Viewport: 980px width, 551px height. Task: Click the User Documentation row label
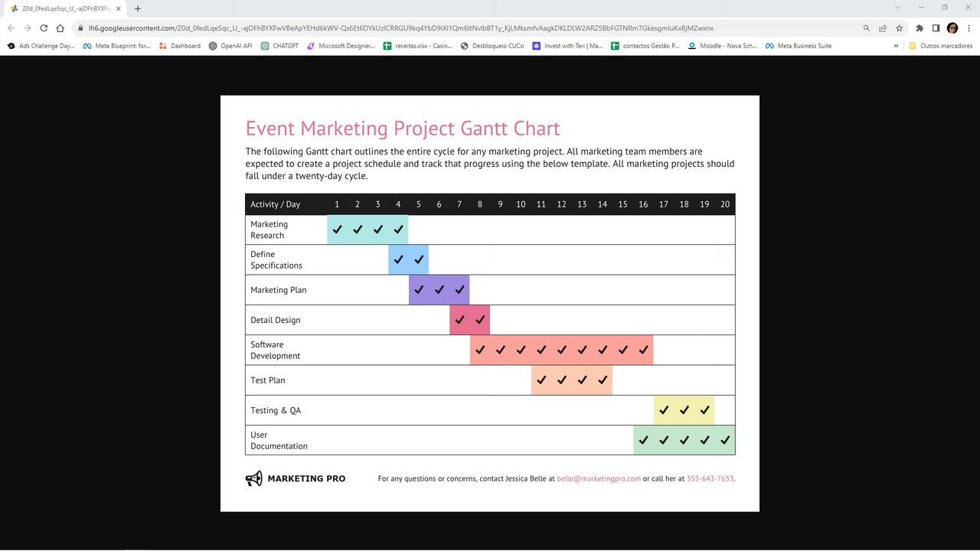(x=279, y=440)
